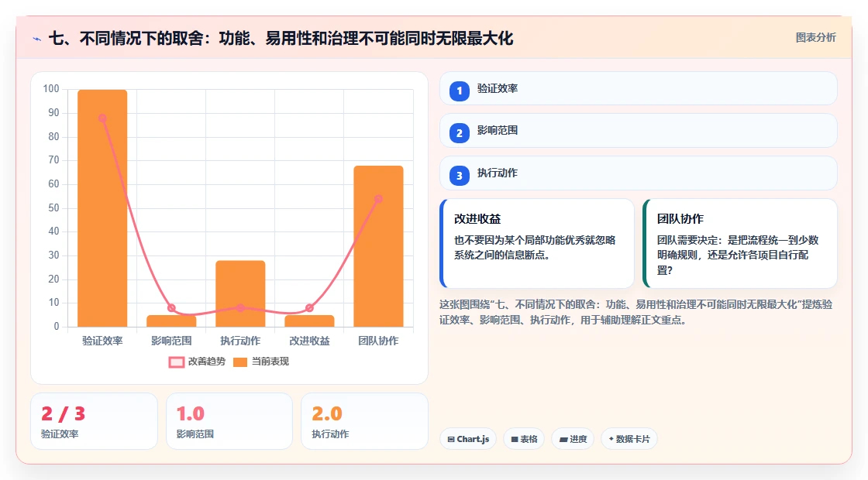Select the 表格 tag chip
Viewport: 868px width, 480px height.
click(524, 439)
